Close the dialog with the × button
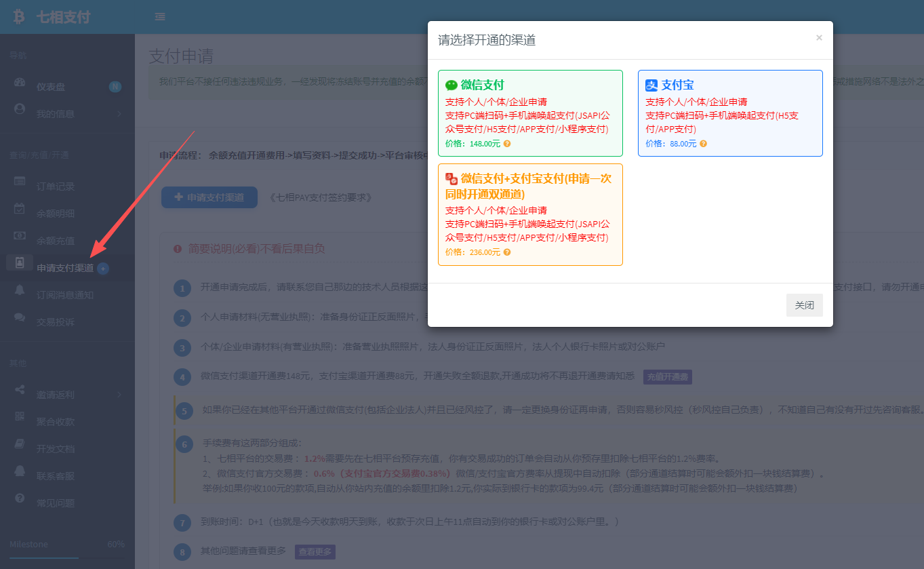Image resolution: width=924 pixels, height=569 pixels. tap(819, 38)
